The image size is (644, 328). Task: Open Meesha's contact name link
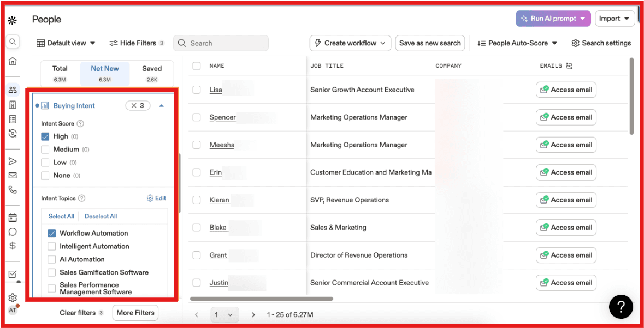click(222, 145)
